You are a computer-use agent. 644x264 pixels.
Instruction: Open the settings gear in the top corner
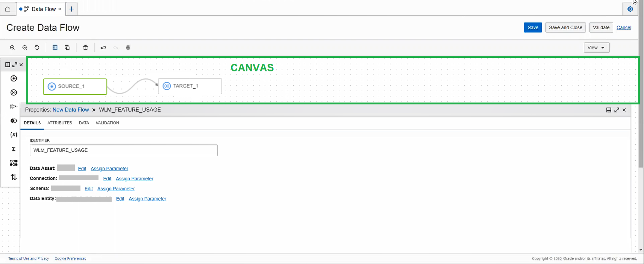tap(630, 9)
